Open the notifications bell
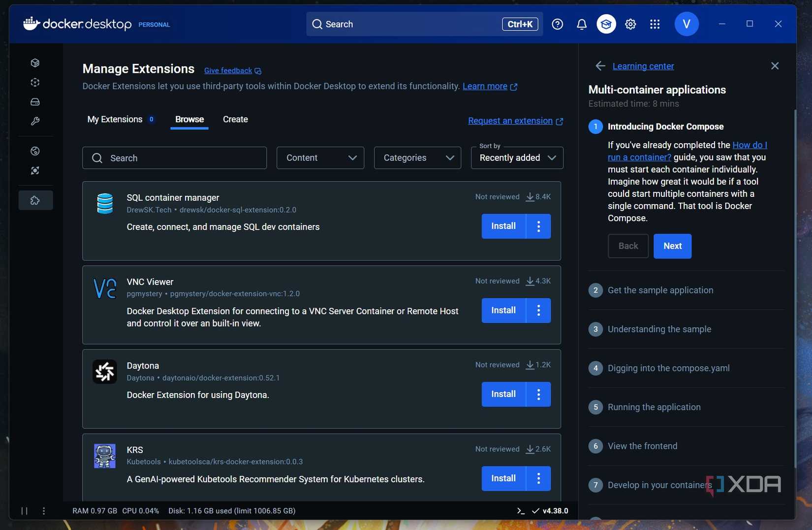The width and height of the screenshot is (812, 530). tap(581, 24)
